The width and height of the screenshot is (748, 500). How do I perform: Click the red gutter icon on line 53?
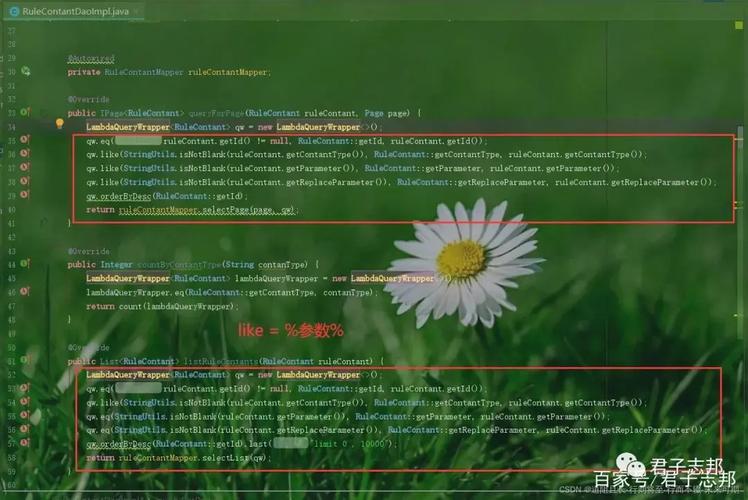(25, 388)
